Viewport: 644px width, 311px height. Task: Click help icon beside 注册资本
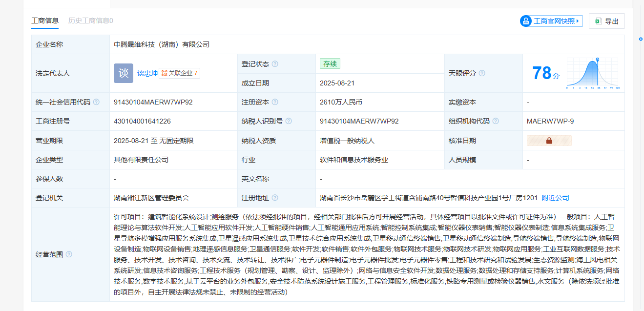pos(275,102)
